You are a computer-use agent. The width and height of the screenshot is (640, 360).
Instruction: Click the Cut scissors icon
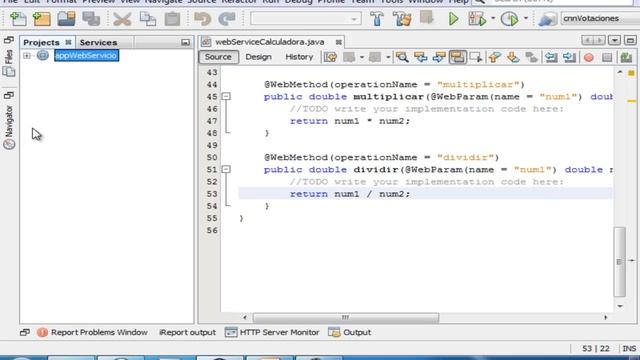point(122,19)
